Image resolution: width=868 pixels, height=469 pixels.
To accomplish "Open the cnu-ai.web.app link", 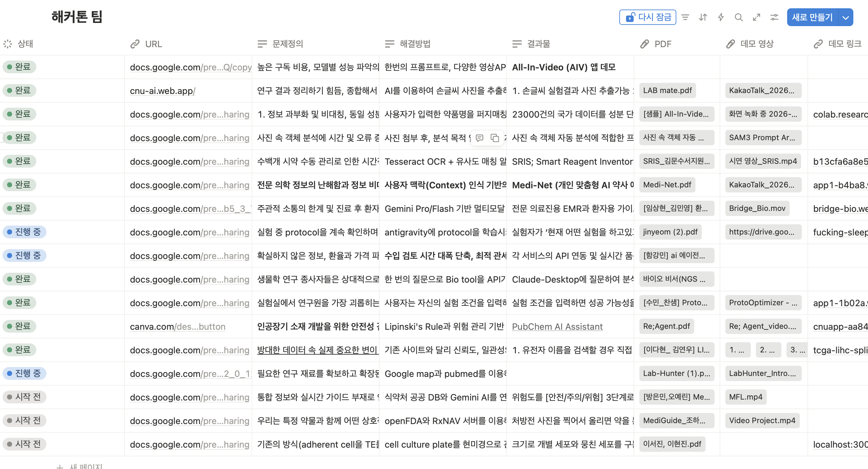I will [162, 91].
